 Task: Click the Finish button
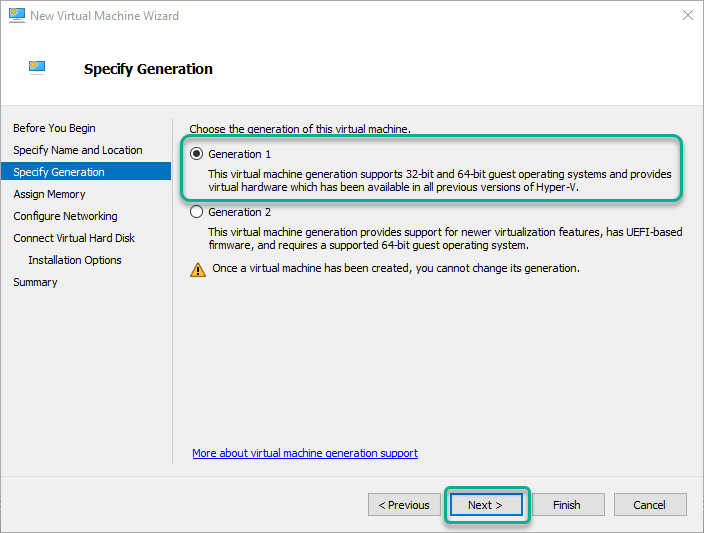point(568,505)
